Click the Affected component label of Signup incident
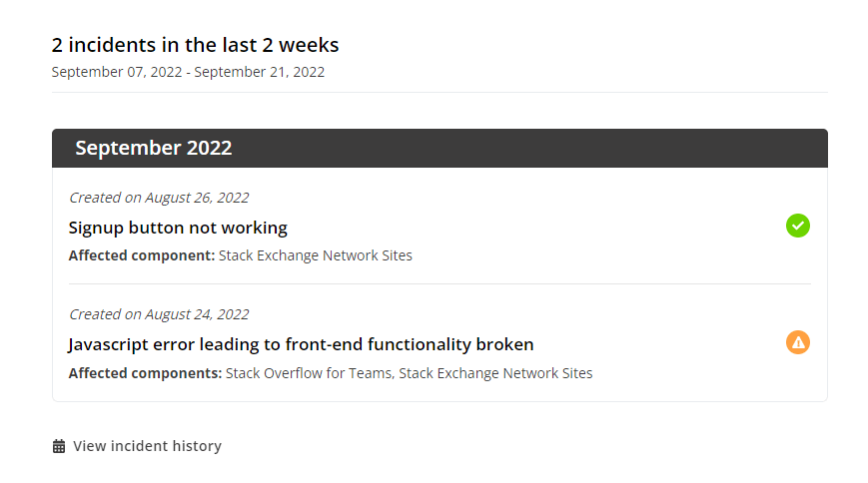 (142, 255)
